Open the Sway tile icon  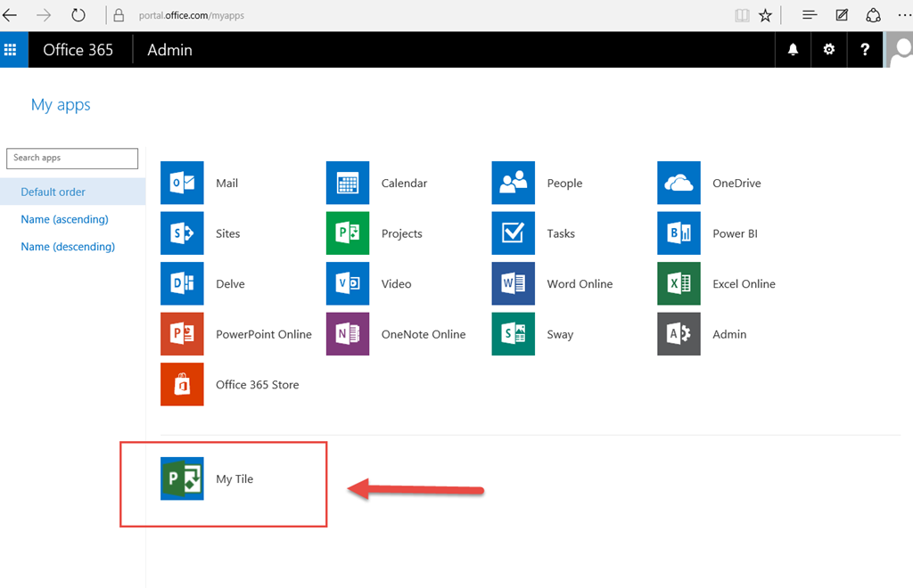click(x=513, y=334)
